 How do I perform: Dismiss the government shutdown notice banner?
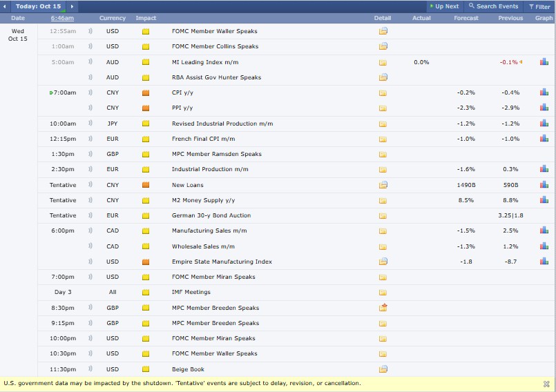tap(546, 383)
